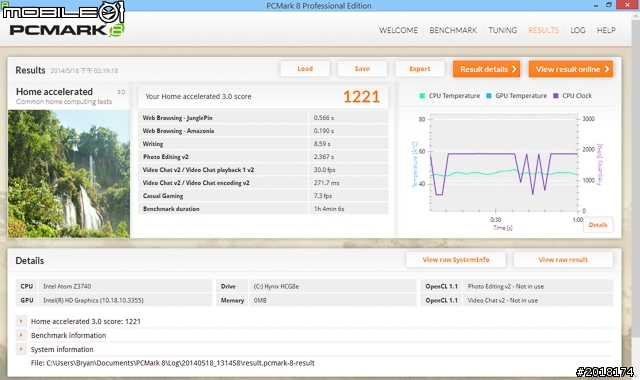The image size is (640, 380).
Task: Select Web Browsing - Amazonia row
Action: 263,131
